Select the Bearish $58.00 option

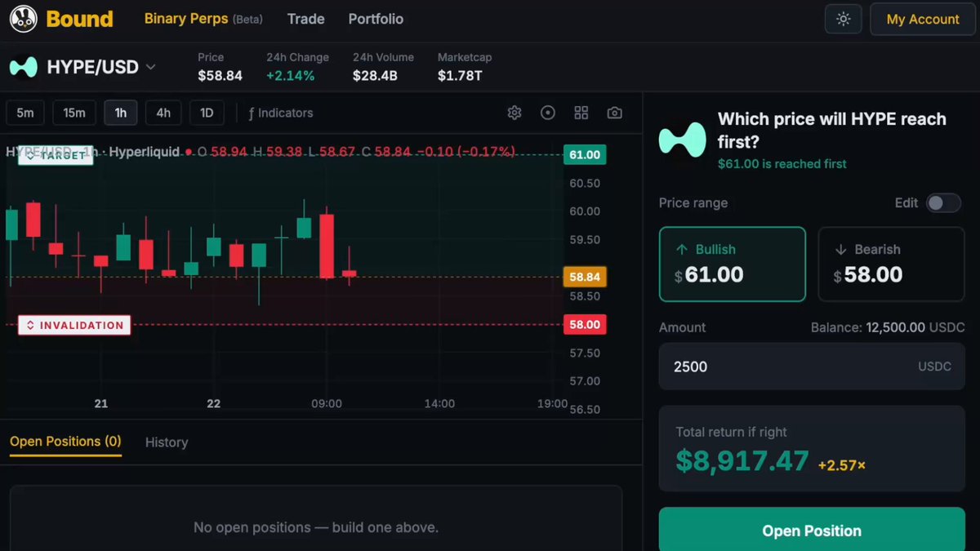coord(891,264)
